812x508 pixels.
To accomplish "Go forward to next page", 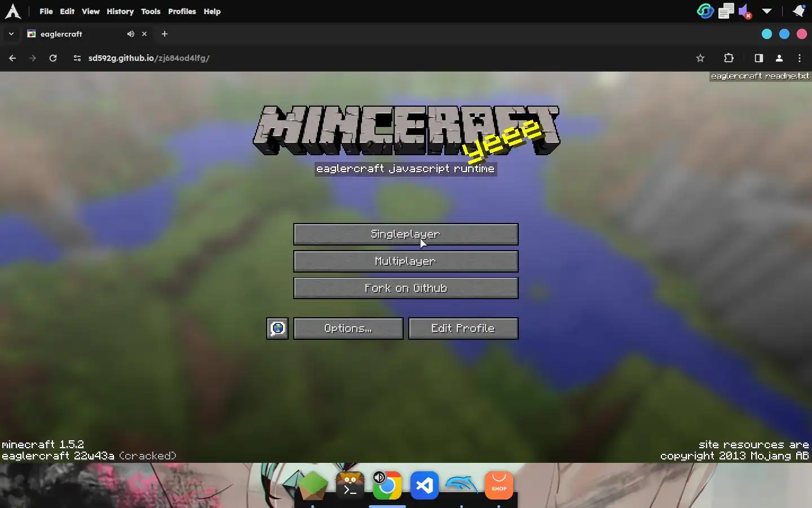I will click(x=33, y=58).
